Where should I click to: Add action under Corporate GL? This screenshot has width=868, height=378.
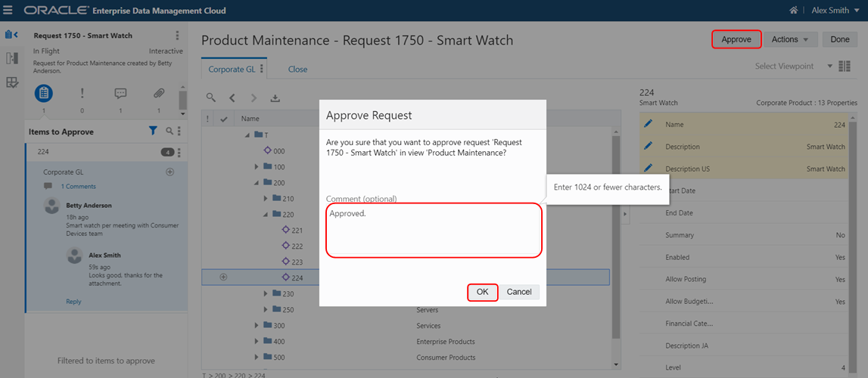coord(170,172)
